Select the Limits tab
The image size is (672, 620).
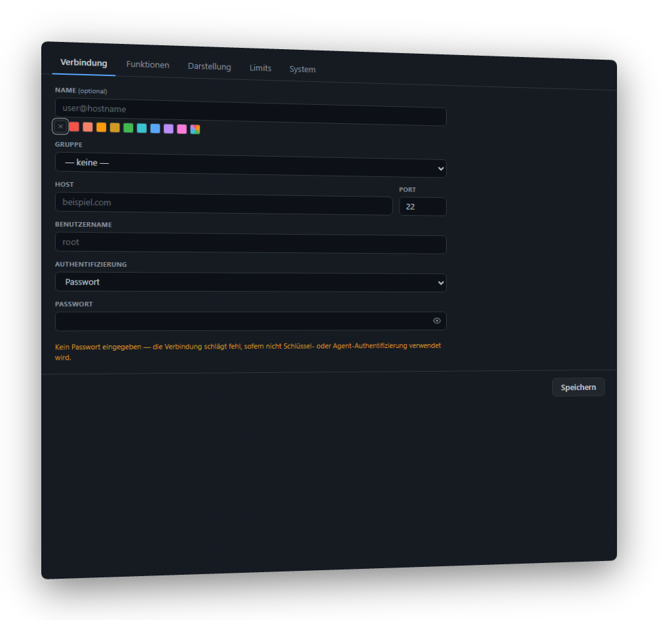[x=260, y=68]
